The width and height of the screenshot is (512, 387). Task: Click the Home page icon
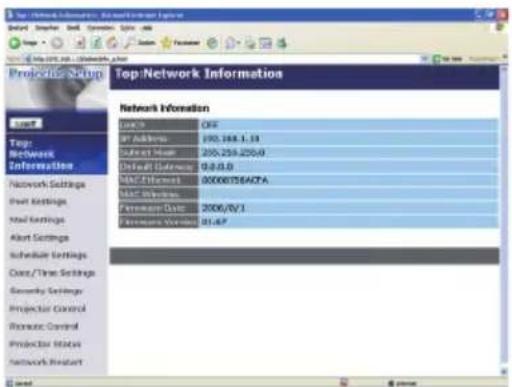pos(113,43)
